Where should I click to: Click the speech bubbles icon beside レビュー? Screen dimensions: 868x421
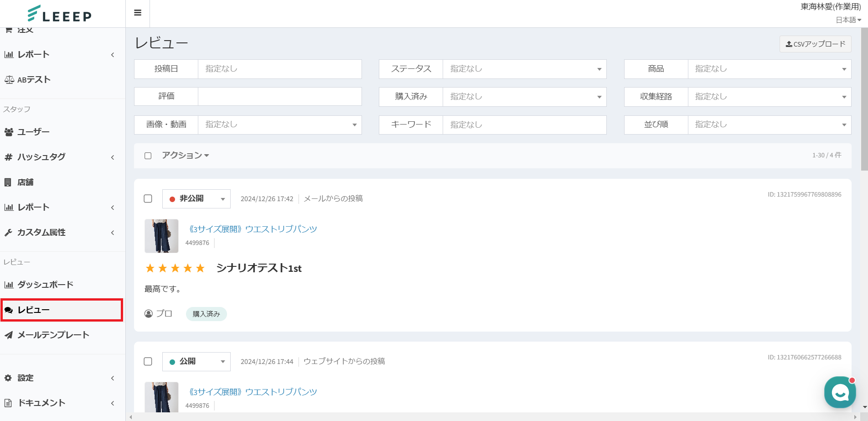click(x=9, y=310)
